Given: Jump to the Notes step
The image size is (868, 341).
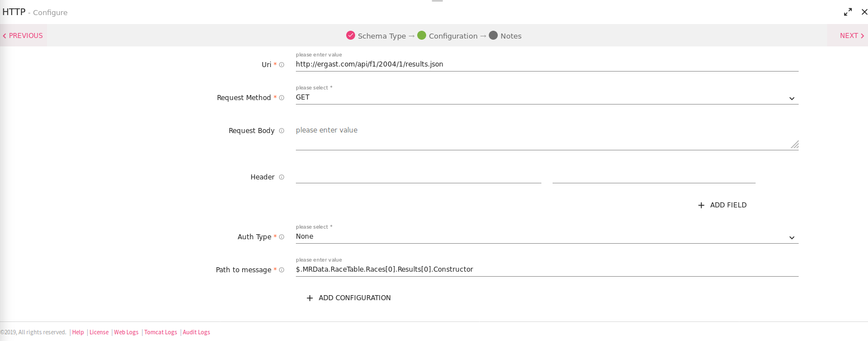Looking at the screenshot, I should pos(505,36).
